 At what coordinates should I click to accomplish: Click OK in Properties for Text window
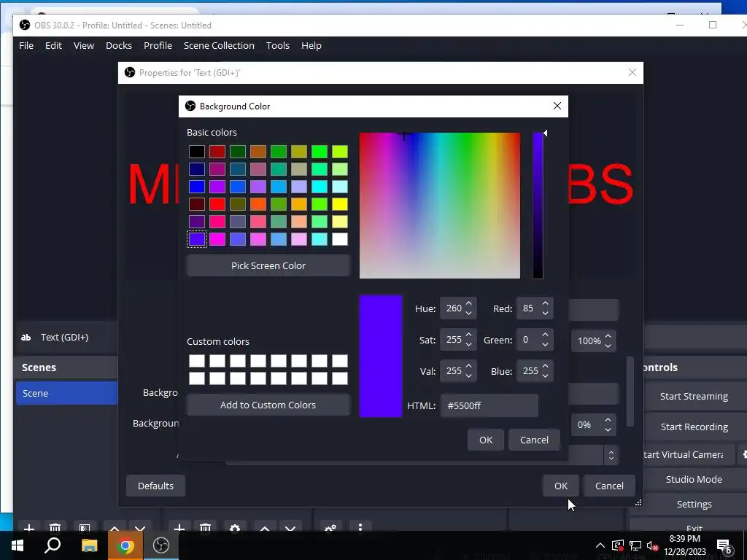561,486
